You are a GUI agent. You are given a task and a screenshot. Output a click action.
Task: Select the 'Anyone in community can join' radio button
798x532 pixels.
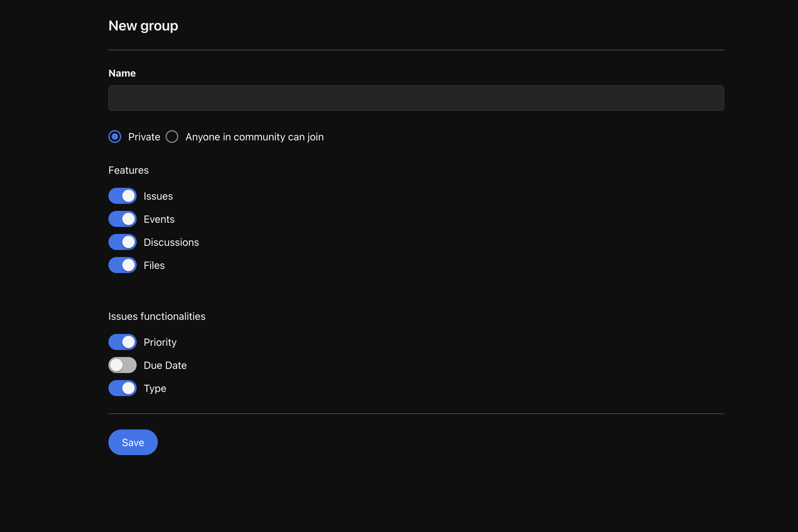[x=172, y=137]
